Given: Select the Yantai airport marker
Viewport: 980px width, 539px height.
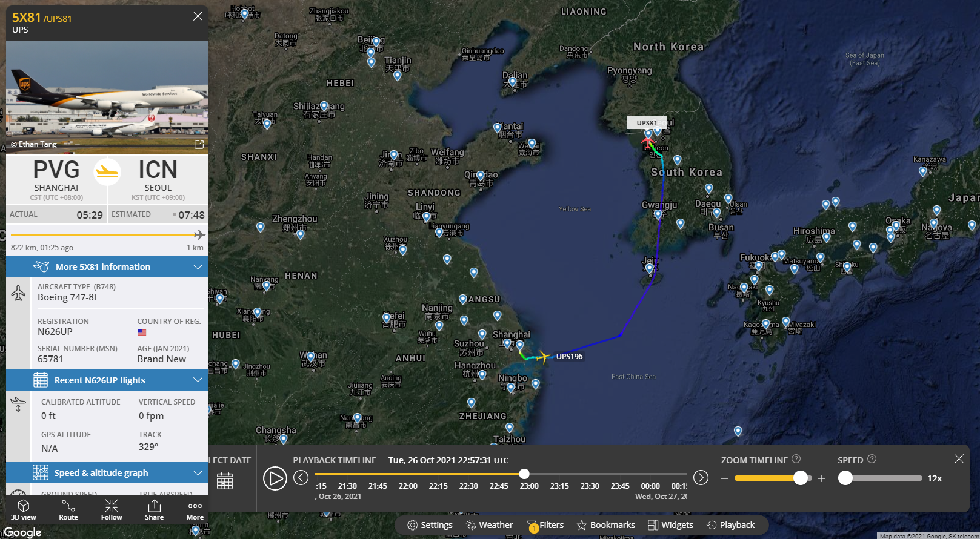Looking at the screenshot, I should pyautogui.click(x=498, y=128).
